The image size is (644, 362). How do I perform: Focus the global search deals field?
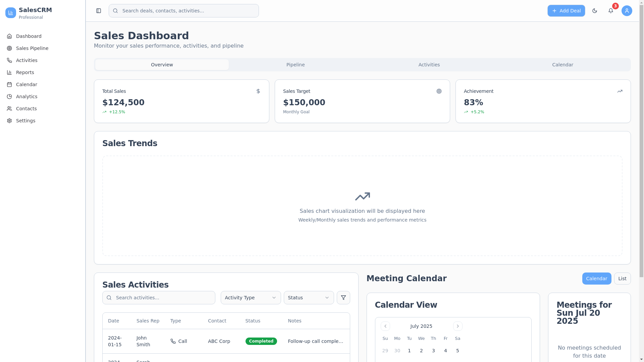point(184,11)
